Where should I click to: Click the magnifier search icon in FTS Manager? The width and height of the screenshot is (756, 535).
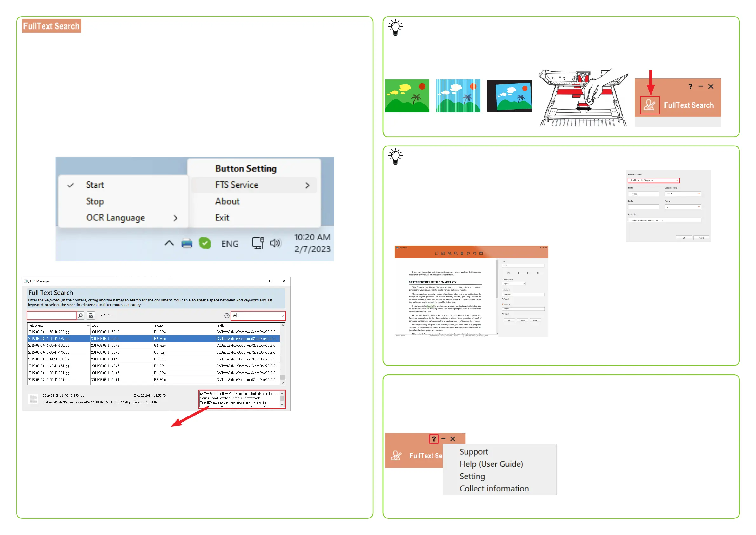[80, 315]
